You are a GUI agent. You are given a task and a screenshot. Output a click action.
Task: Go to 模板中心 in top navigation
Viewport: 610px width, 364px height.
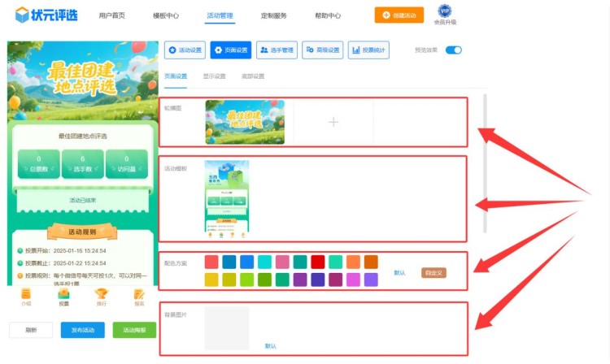pyautogui.click(x=166, y=15)
